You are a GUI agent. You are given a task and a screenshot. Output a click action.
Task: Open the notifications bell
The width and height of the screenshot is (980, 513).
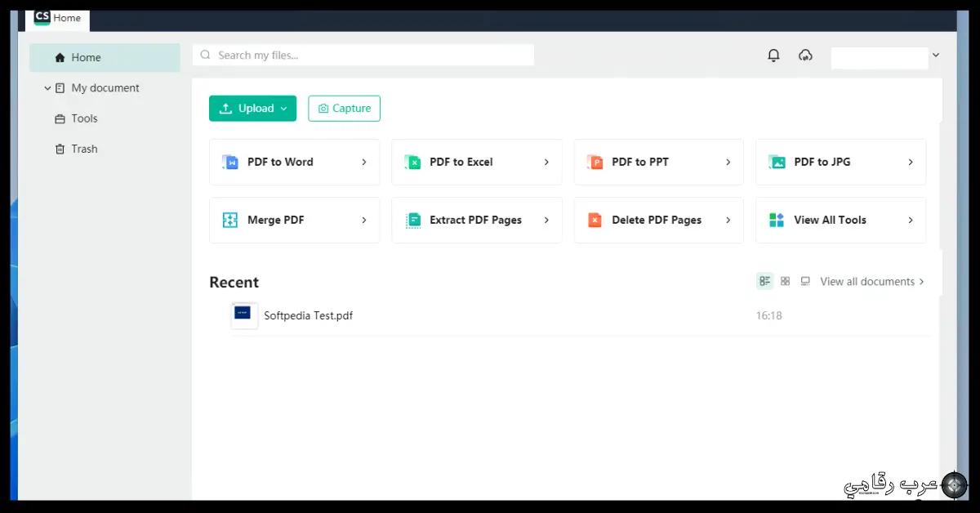[x=773, y=55]
